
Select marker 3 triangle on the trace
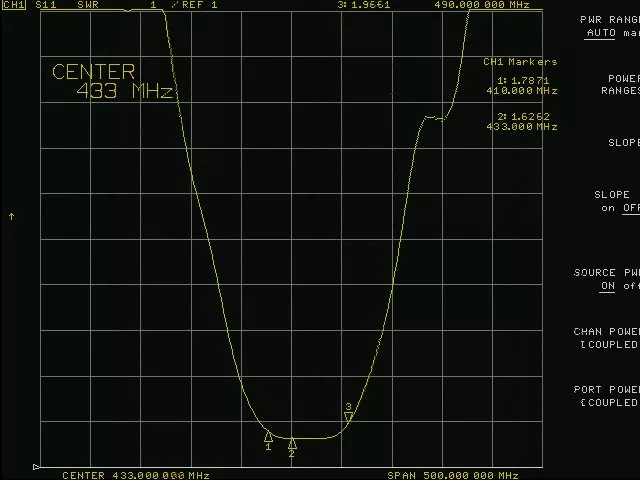pos(349,417)
